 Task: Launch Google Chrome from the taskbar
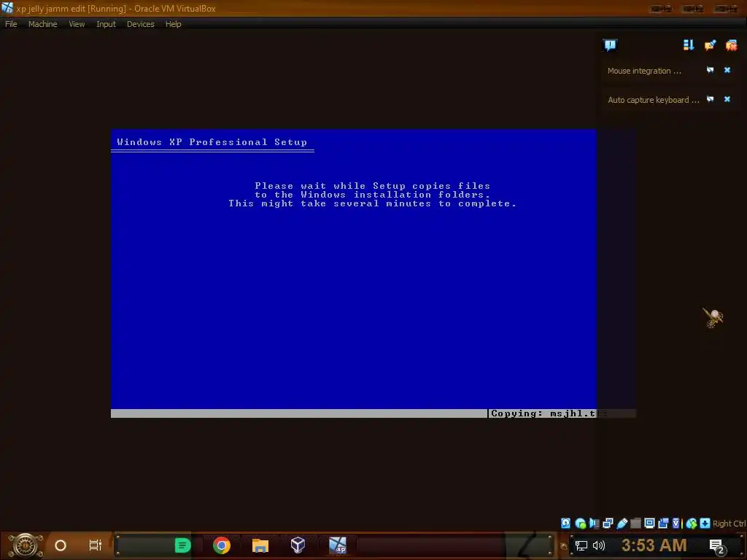(x=222, y=545)
